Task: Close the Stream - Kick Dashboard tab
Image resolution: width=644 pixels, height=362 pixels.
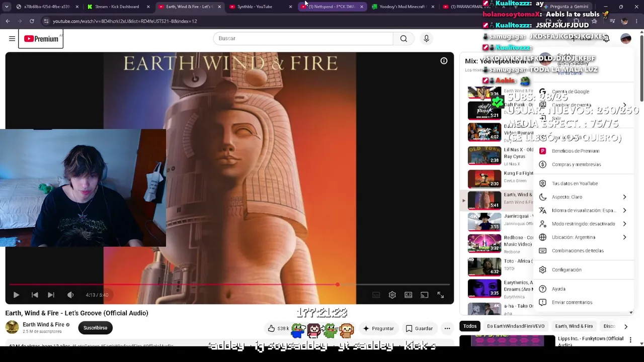Action: 148,7
